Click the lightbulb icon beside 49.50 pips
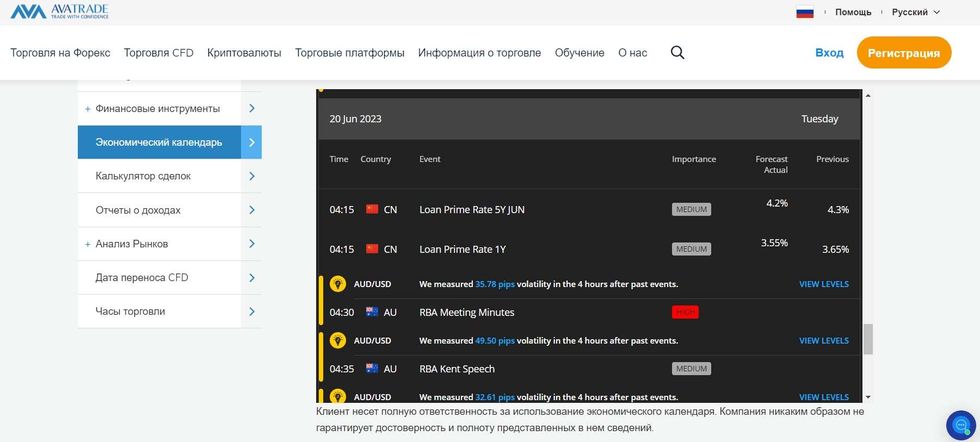980x442 pixels. point(338,340)
